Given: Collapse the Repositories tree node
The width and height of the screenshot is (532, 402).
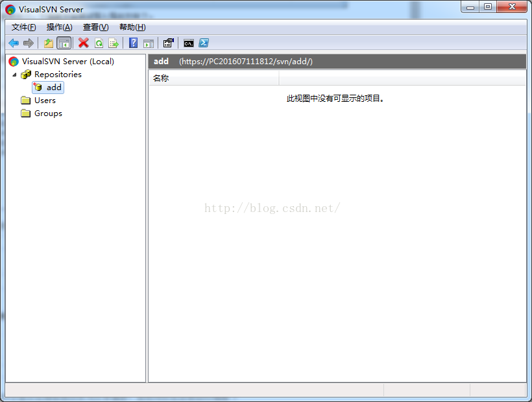Looking at the screenshot, I should tap(14, 75).
